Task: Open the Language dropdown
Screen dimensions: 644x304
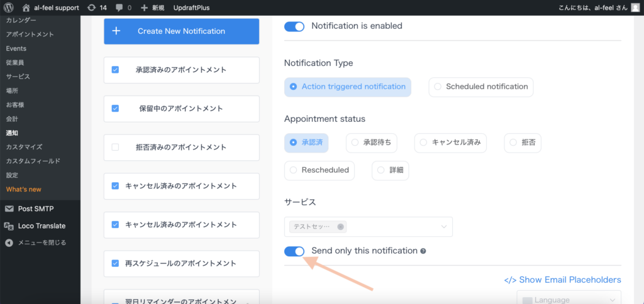Action: [x=569, y=300]
